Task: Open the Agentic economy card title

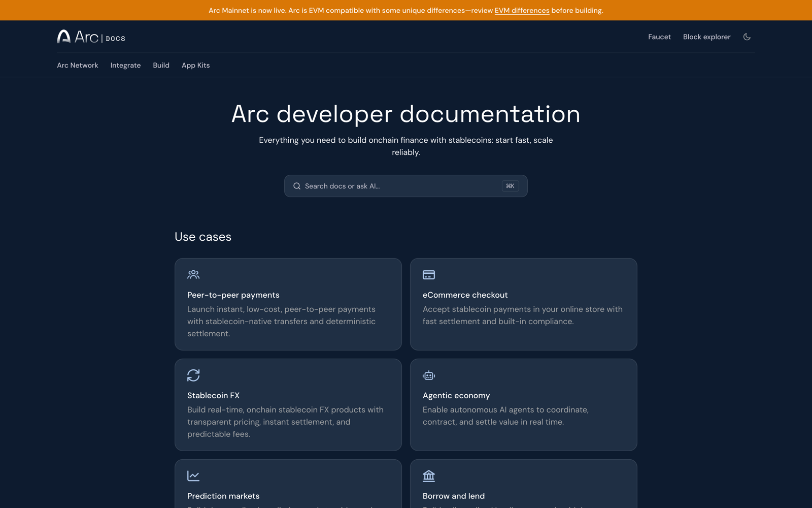Action: (x=456, y=395)
